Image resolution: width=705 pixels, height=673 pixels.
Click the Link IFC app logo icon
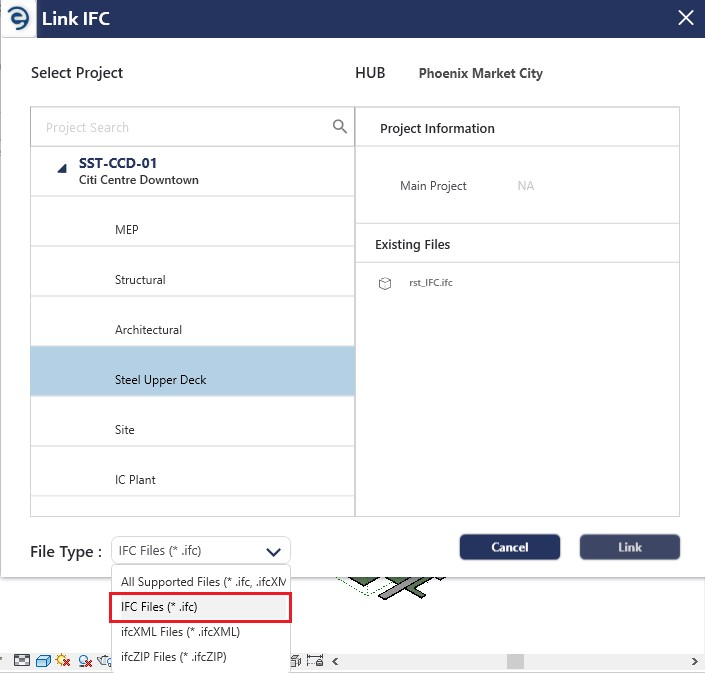[18, 18]
